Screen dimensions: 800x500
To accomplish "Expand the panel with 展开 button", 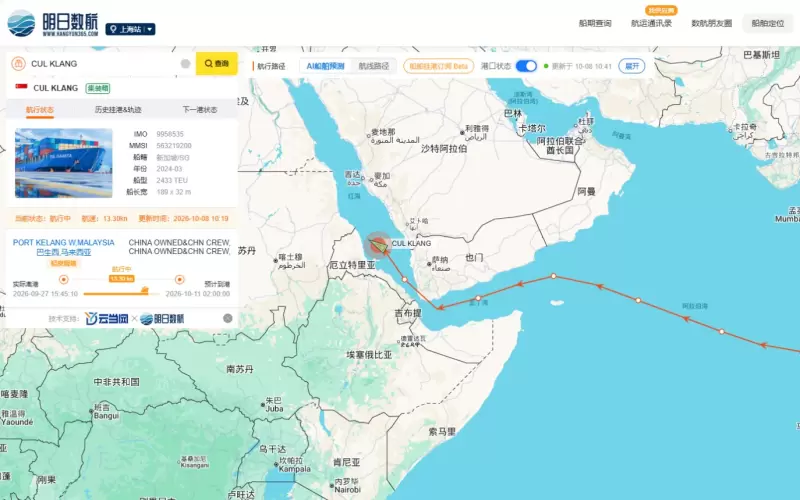I will click(632, 66).
